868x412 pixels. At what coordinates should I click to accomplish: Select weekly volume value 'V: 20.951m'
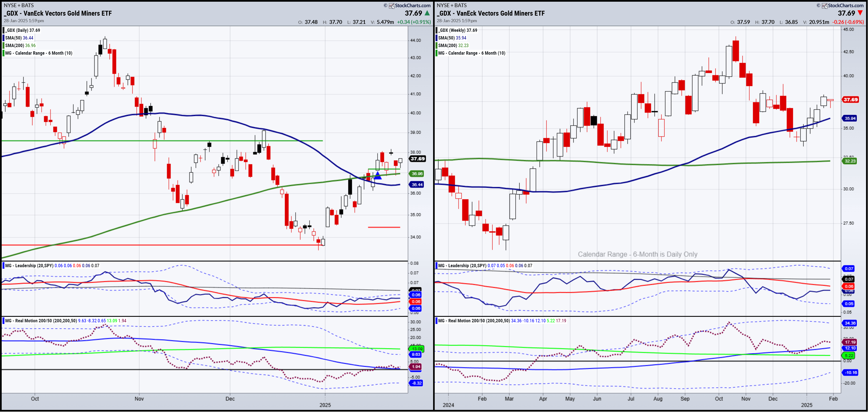point(816,22)
